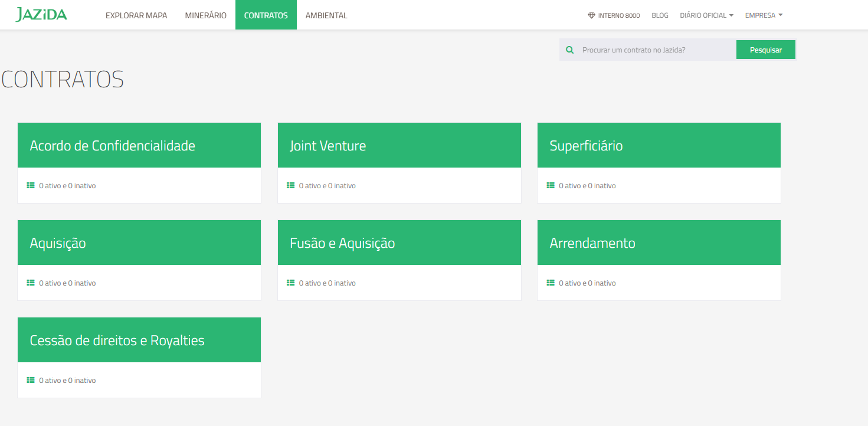Click list icon under Aquisição card
868x426 pixels.
31,283
